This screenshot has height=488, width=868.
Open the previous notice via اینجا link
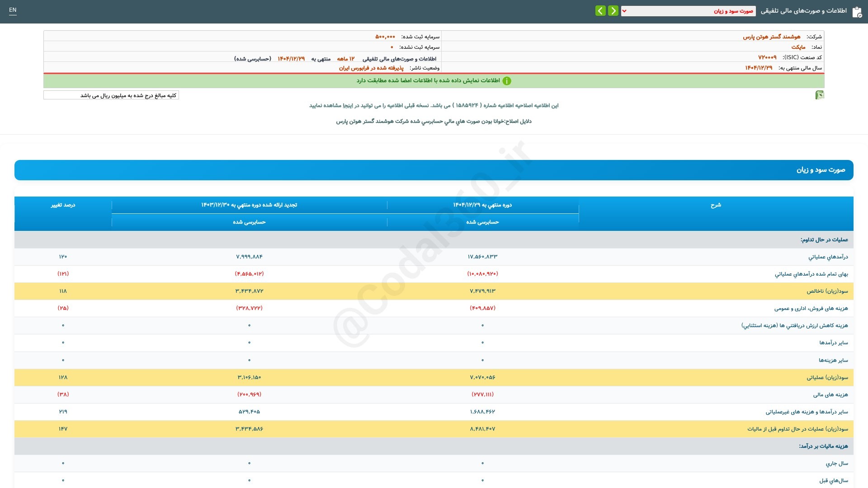point(349,105)
